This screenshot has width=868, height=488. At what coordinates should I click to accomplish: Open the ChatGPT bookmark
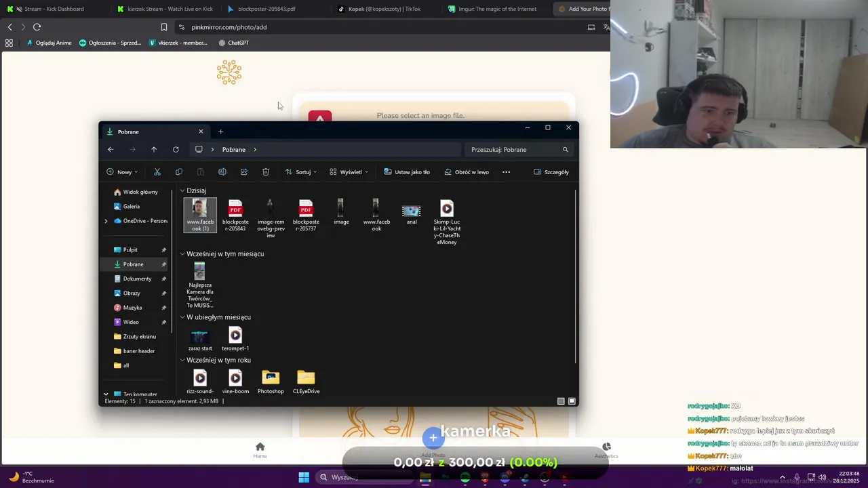point(234,43)
